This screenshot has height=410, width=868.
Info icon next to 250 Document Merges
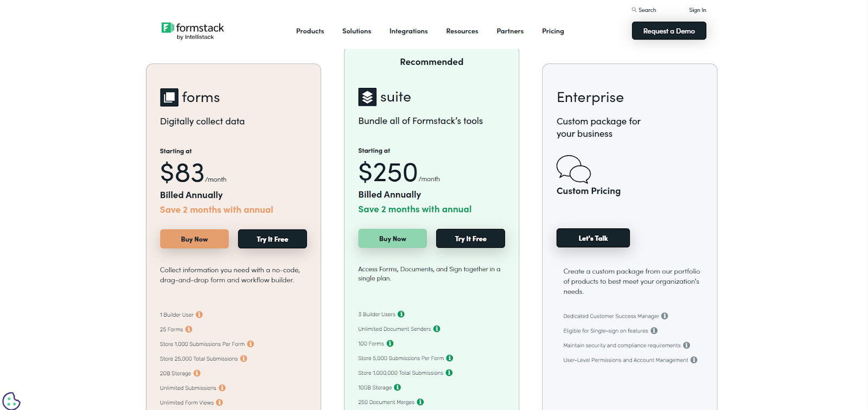[420, 402]
